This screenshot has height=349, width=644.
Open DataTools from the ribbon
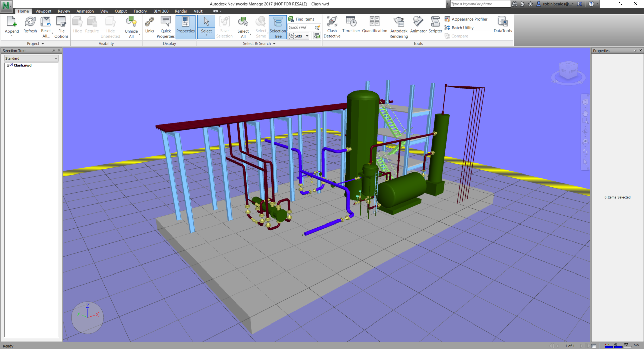502,25
